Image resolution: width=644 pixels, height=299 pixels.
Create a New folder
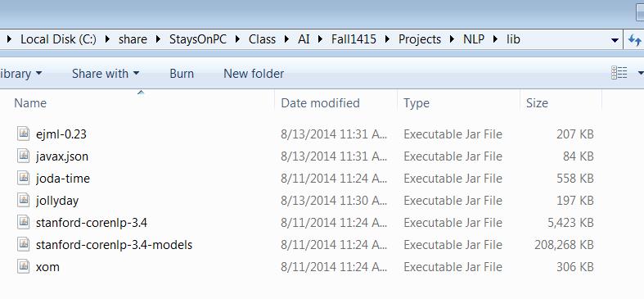254,74
